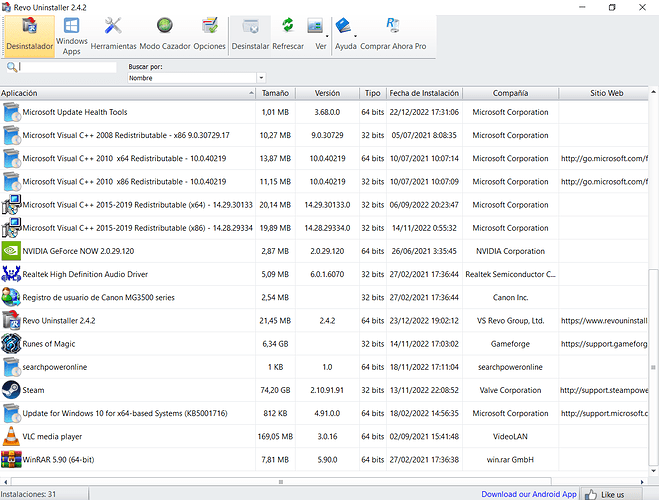Select Visual C++ 2010 x64 Redistributable row
Image resolution: width=659 pixels, height=500 pixels.
(x=324, y=158)
